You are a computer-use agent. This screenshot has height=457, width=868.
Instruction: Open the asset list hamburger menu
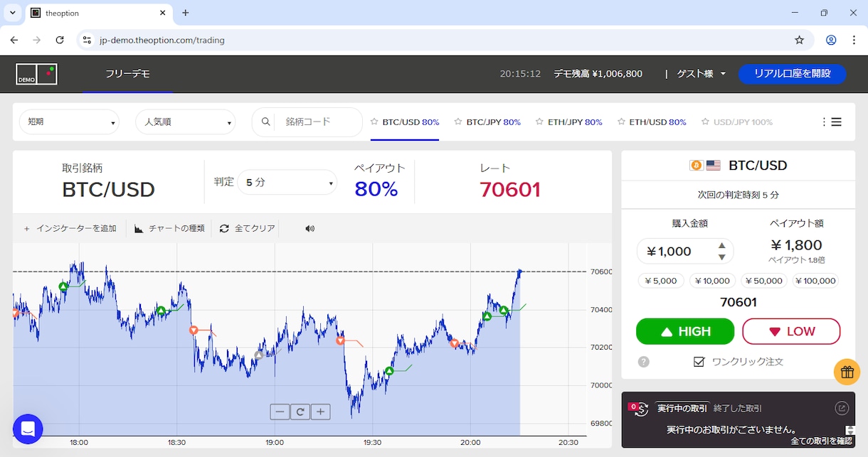(x=836, y=122)
